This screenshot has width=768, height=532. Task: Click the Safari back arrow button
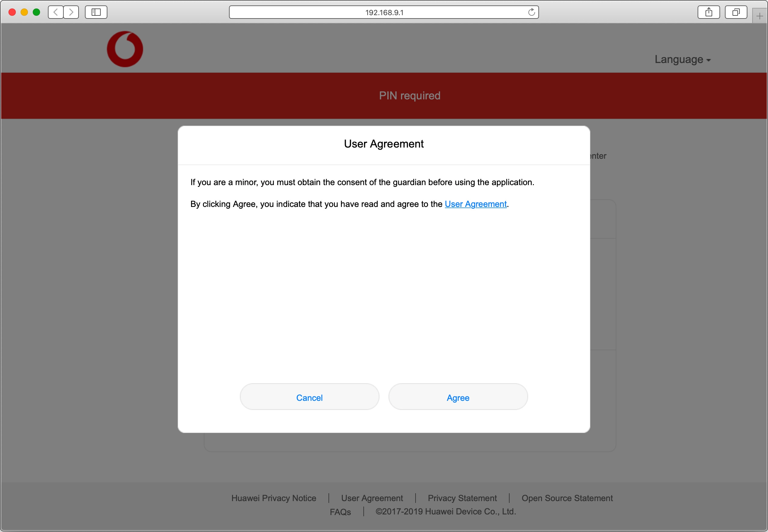tap(56, 12)
